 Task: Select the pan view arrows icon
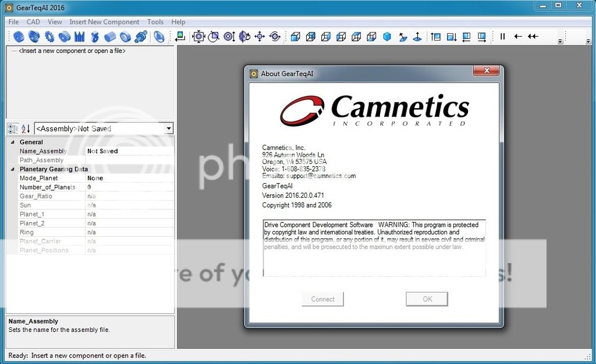[260, 37]
